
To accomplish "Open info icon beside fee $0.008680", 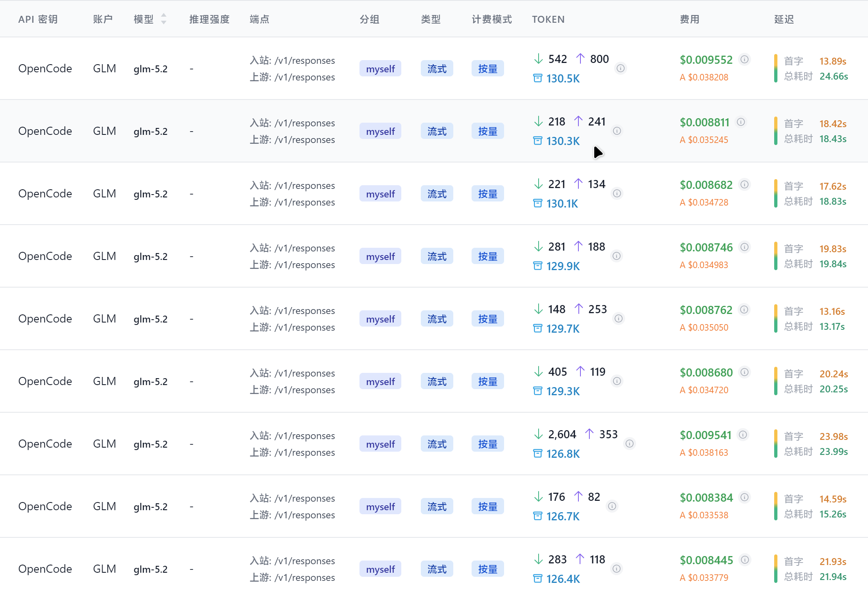I will coord(744,372).
